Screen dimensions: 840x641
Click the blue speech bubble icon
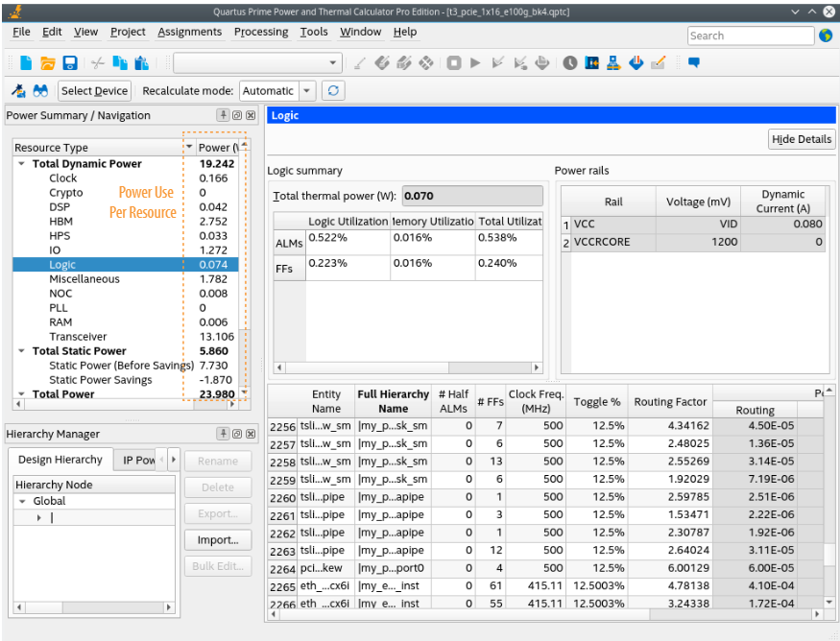tap(693, 63)
